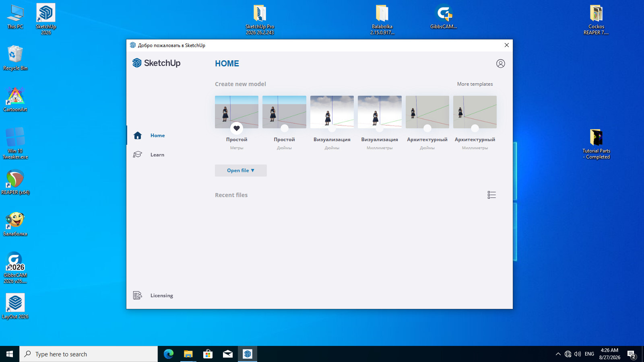644x362 pixels.
Task: Open More templates link
Action: click(x=475, y=84)
